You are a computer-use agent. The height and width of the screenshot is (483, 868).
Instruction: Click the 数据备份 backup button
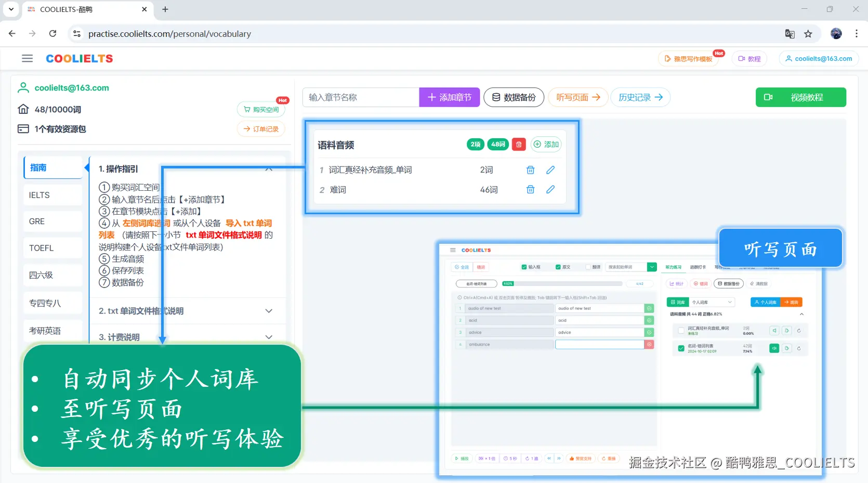[x=514, y=97]
